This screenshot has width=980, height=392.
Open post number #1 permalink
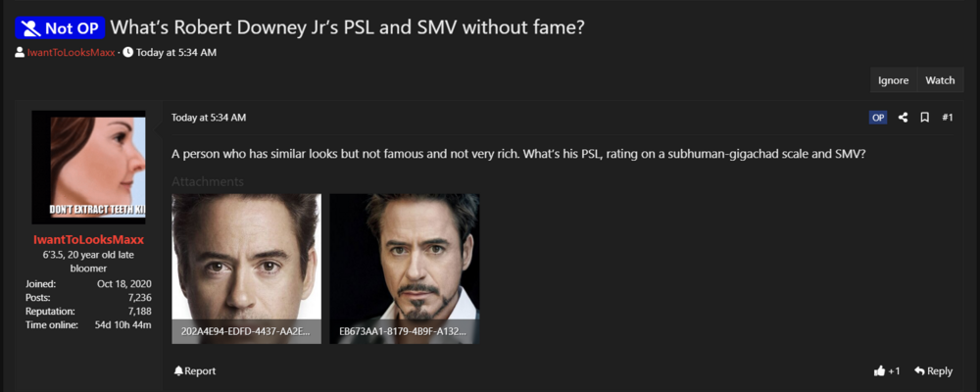[948, 118]
